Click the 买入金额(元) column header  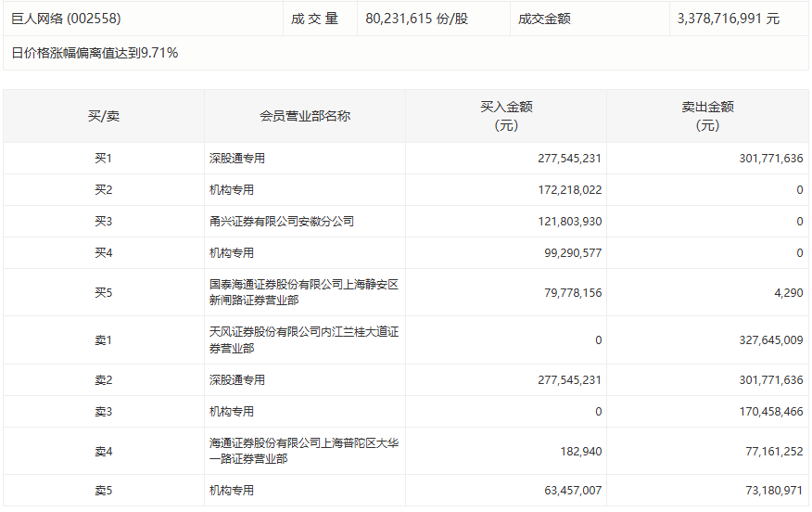coord(506,116)
